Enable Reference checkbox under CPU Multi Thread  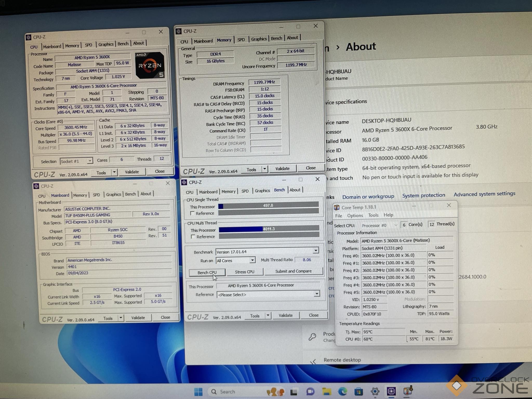coord(193,237)
